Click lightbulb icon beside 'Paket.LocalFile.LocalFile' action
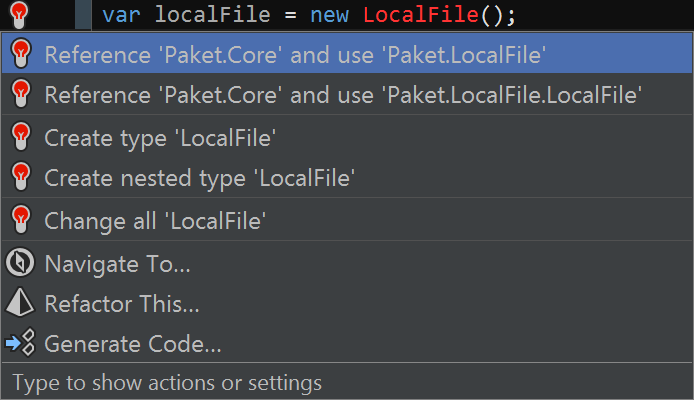The image size is (694, 400). [21, 93]
